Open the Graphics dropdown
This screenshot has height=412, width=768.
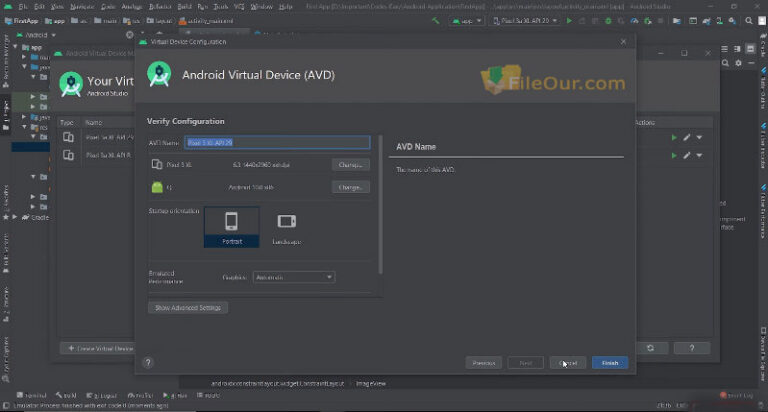(294, 277)
